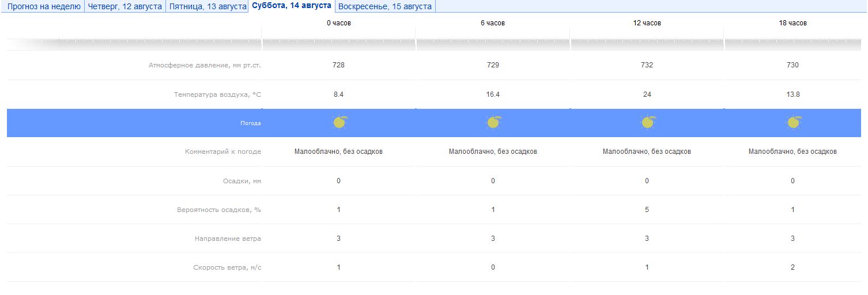Click the weather icon for 0 часов
Viewport: 868px width, 295px height.
(x=339, y=123)
